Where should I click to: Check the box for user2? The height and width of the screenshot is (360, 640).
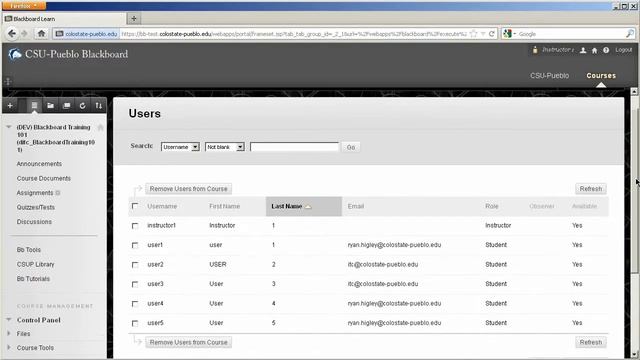tap(135, 265)
